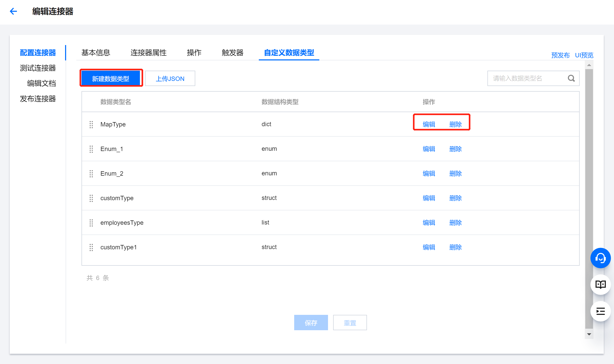Click the 新建数据类型 button

pos(111,79)
